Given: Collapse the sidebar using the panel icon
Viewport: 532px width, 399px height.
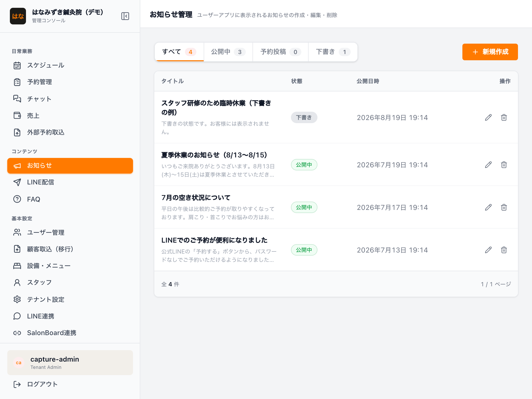Looking at the screenshot, I should (125, 16).
